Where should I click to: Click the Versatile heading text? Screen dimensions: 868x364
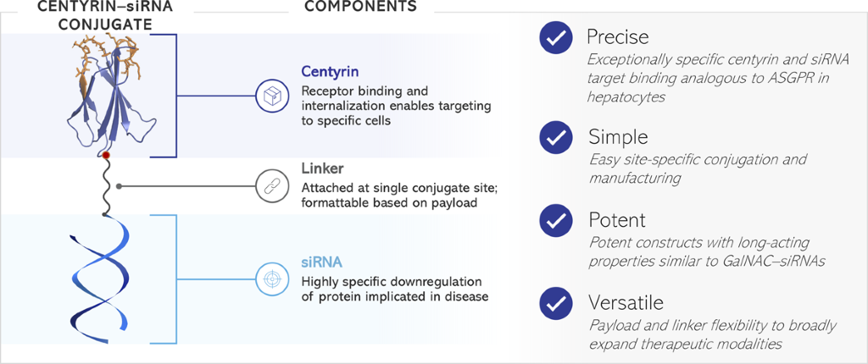pos(627,303)
